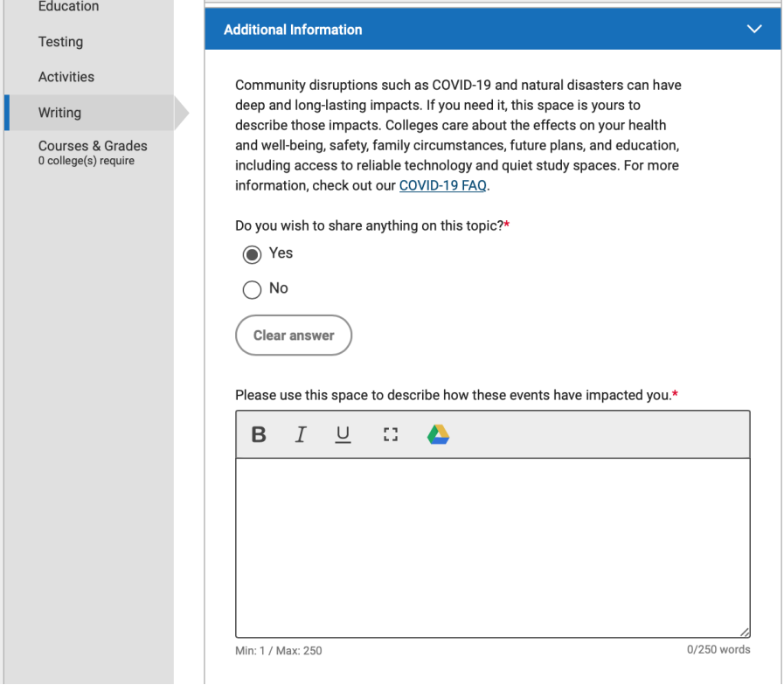784x685 pixels.
Task: Click inside the impact description text box
Action: [x=492, y=546]
